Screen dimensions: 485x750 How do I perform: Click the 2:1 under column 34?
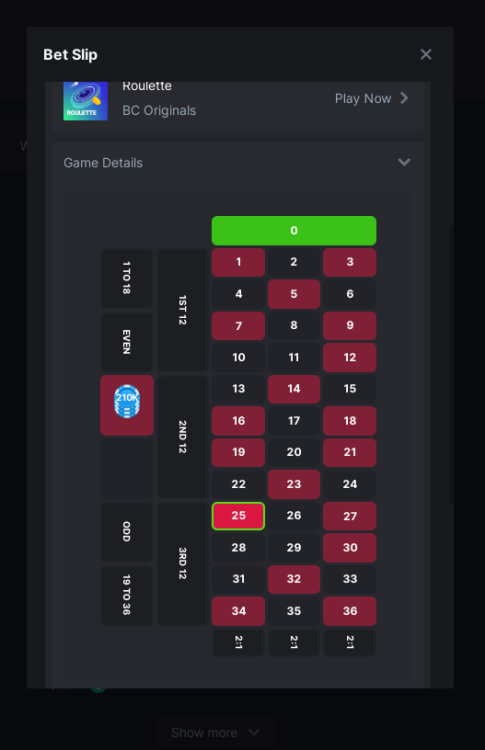tap(238, 642)
